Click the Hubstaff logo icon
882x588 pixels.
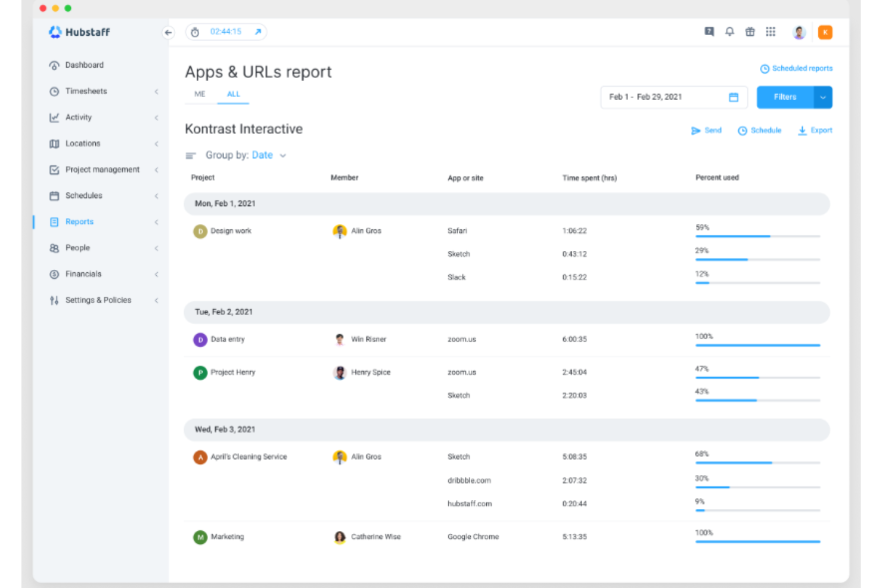pyautogui.click(x=55, y=32)
